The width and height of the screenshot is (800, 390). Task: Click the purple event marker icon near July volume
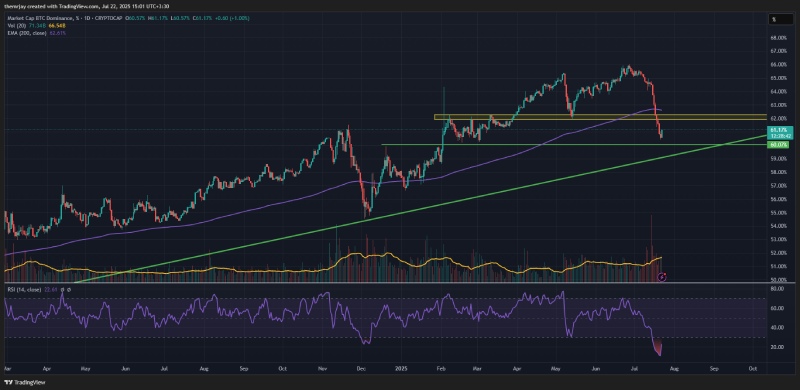coord(662,277)
